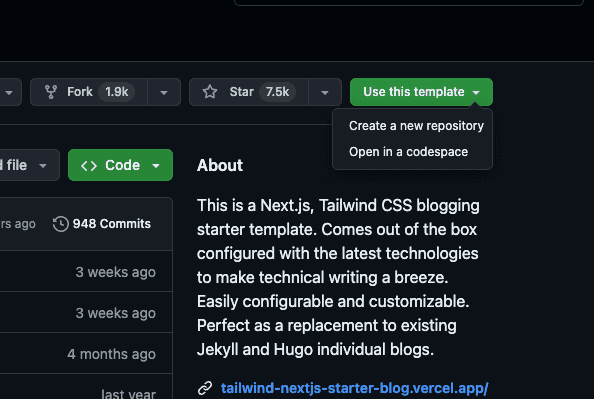Viewport: 594px width, 399px height.
Task: Open the Star lists dropdown arrow
Action: pos(325,92)
